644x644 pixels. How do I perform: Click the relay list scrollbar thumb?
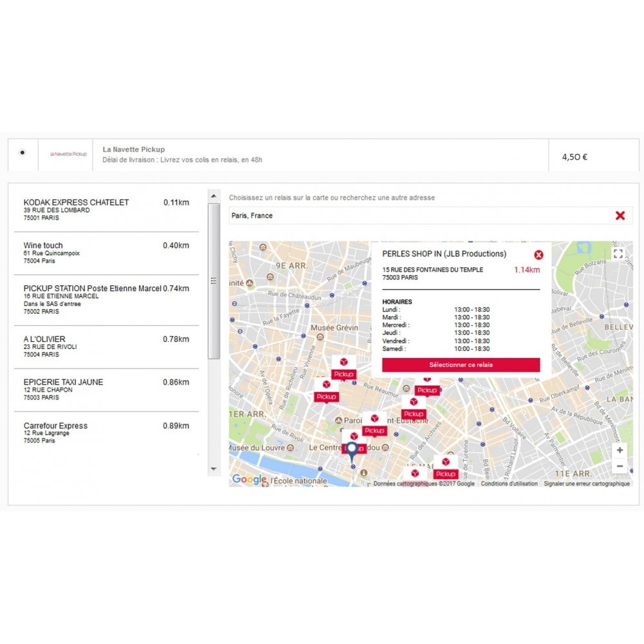click(x=214, y=281)
